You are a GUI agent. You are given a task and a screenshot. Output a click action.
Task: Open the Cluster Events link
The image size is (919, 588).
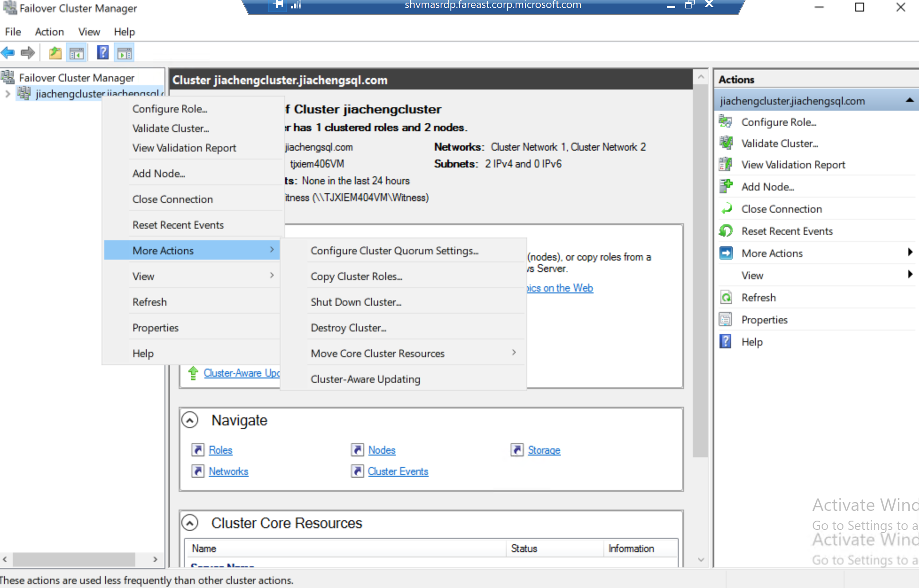398,471
